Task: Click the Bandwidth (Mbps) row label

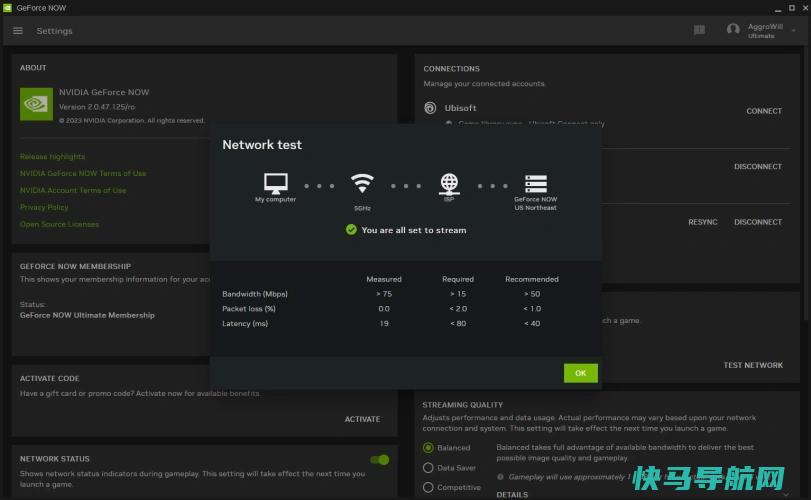Action: pos(254,294)
